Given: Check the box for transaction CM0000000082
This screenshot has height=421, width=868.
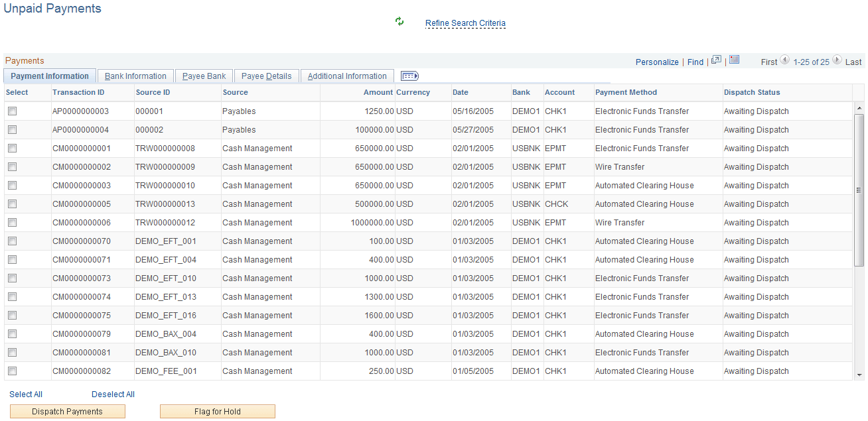Looking at the screenshot, I should point(11,371).
